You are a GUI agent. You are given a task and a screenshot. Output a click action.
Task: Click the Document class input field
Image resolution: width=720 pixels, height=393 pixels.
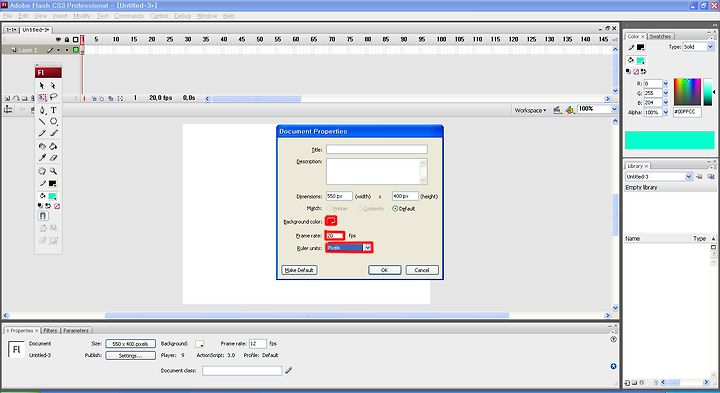point(242,371)
